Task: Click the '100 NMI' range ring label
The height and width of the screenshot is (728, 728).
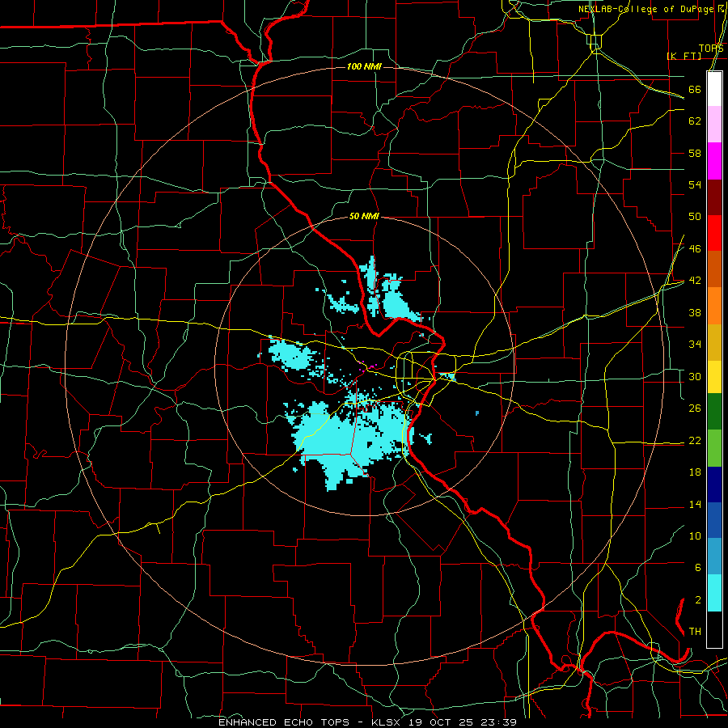Action: click(364, 67)
